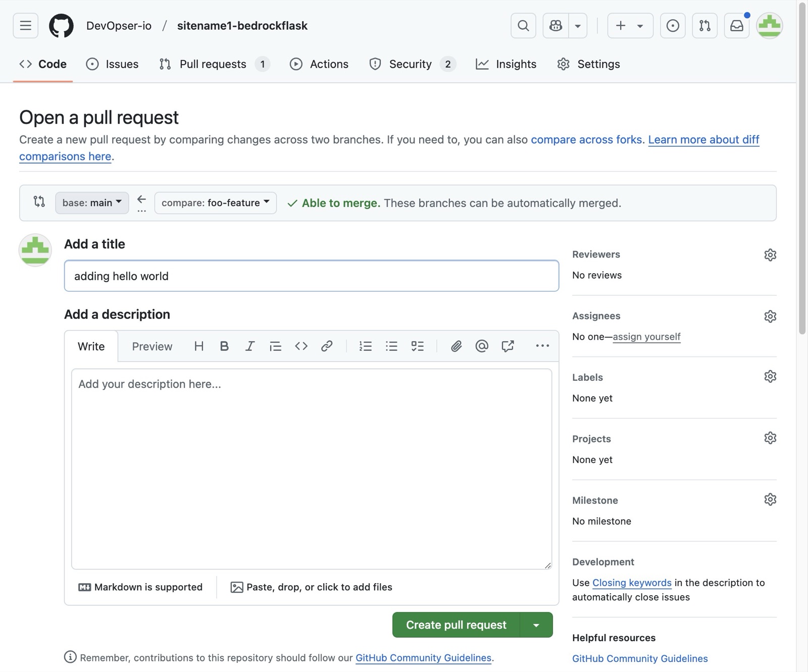
Task: Open the Security tab
Action: 412,64
